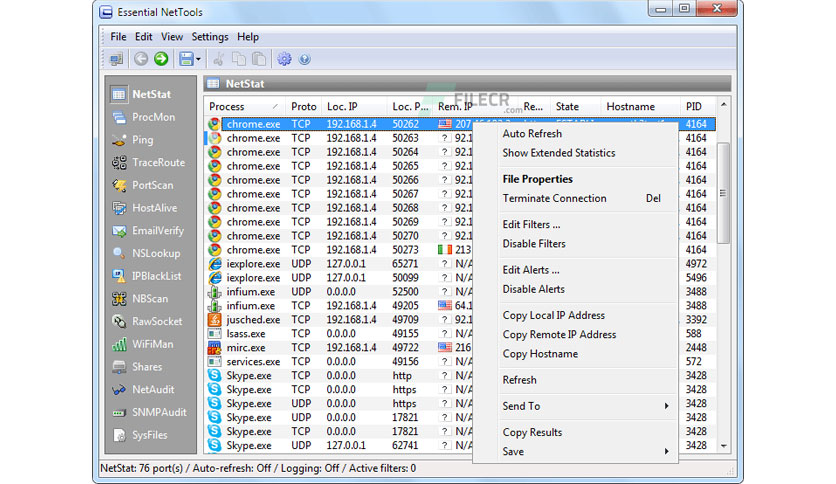
Task: Select the Shares tool
Action: 137,367
